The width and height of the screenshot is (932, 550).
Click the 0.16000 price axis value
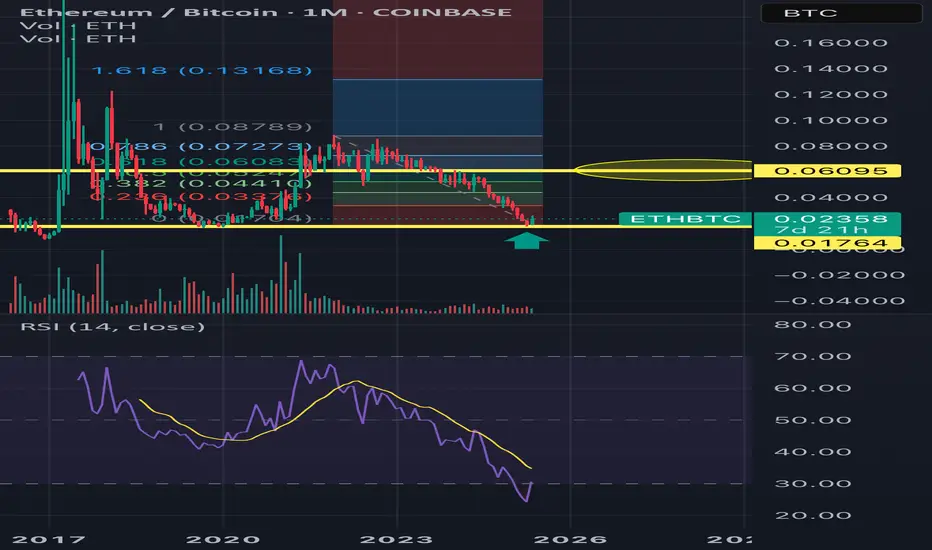tap(831, 43)
